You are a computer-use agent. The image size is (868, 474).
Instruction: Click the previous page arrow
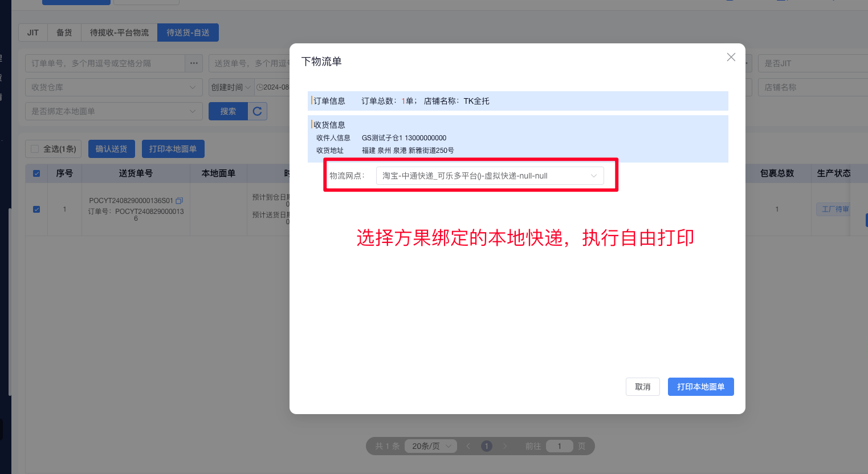pos(468,446)
